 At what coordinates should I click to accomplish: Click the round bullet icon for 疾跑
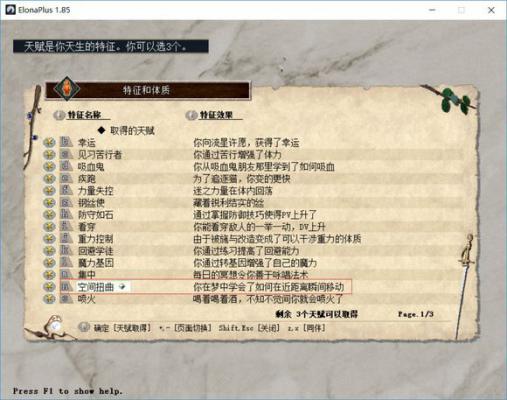click(x=49, y=178)
